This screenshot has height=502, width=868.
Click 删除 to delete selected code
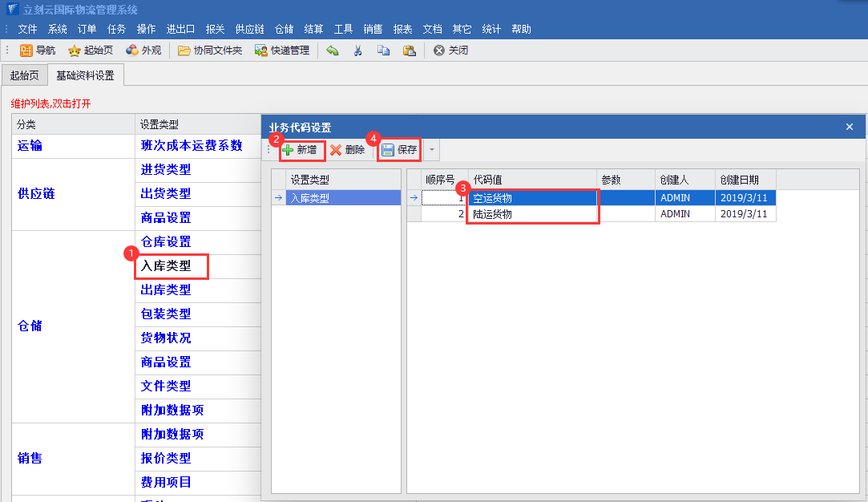[348, 150]
